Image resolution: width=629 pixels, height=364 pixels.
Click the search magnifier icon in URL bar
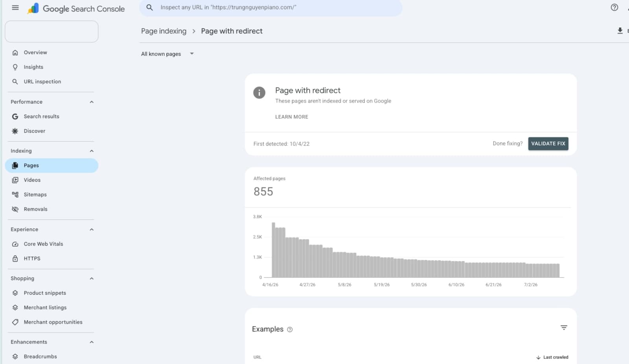[149, 7]
